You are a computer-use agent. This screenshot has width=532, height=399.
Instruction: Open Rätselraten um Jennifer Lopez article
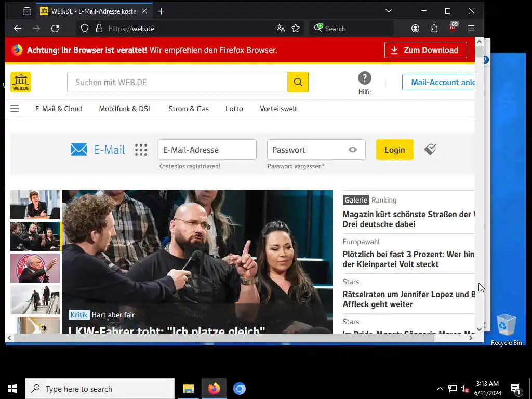[408, 299]
